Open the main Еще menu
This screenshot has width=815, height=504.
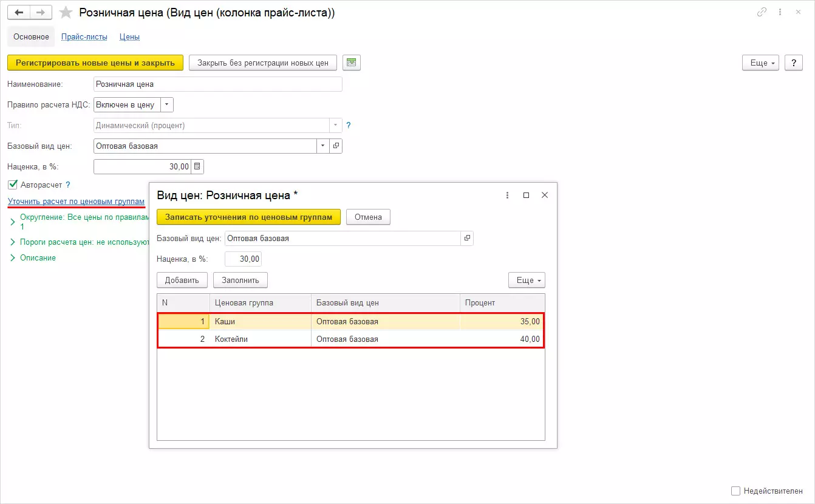[760, 63]
